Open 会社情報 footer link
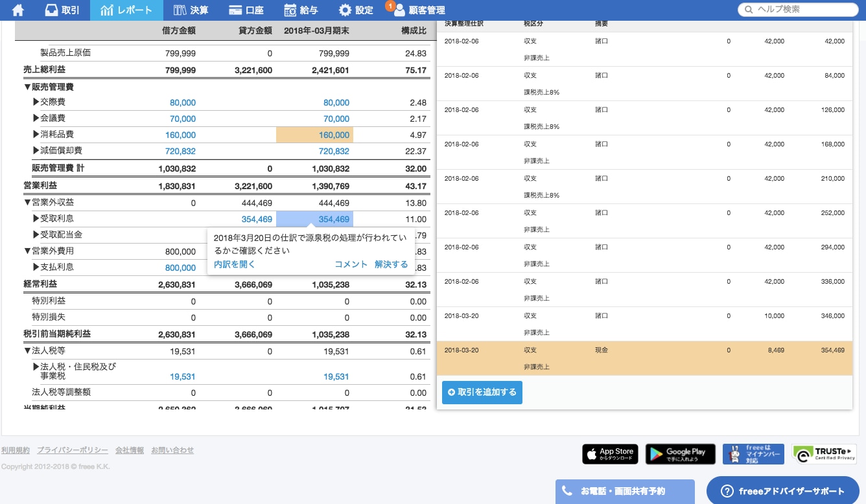 130,450
